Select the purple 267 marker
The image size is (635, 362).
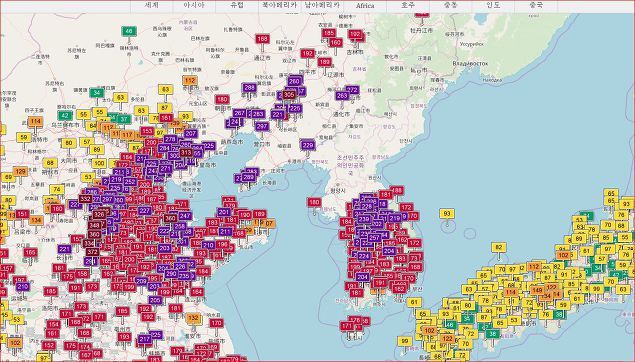(x=239, y=113)
